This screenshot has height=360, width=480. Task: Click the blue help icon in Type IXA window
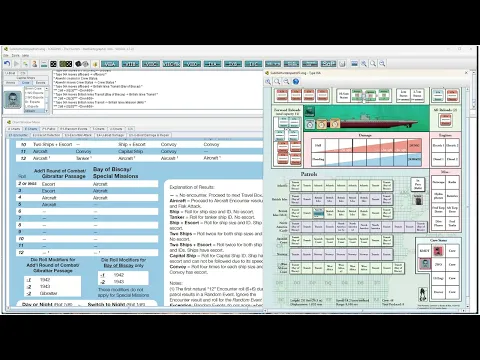(x=295, y=81)
